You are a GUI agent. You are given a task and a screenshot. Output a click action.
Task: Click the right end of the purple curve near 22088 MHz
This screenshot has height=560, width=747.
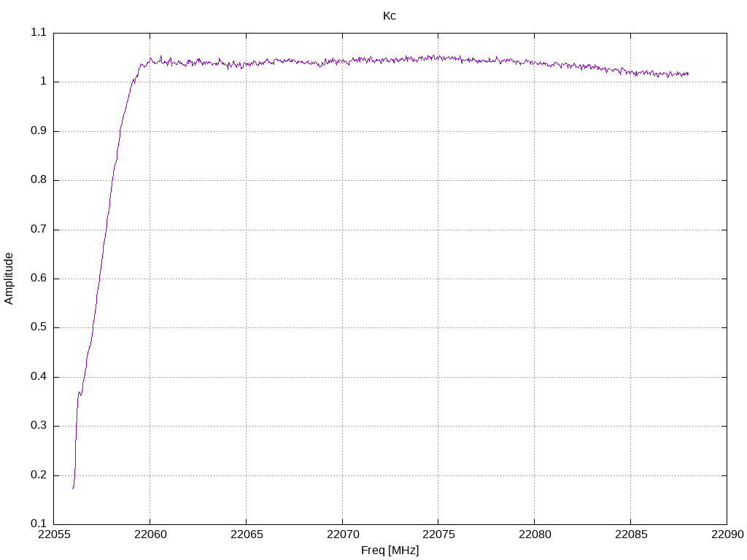click(688, 74)
